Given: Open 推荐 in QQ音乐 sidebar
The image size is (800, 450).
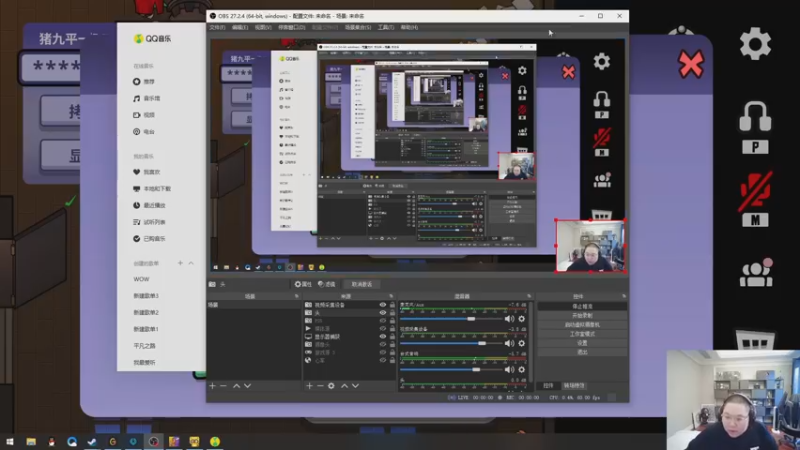Looking at the screenshot, I should coord(143,82).
